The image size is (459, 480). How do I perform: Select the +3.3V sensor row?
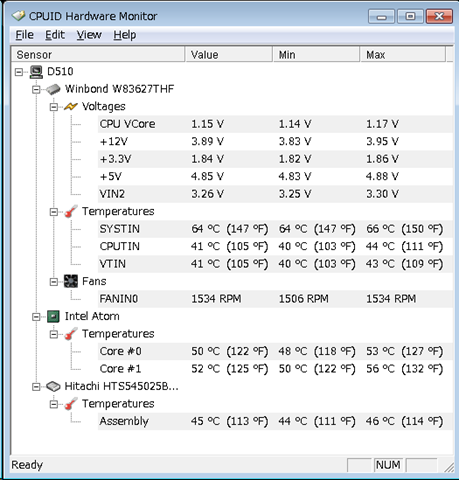pos(275,159)
